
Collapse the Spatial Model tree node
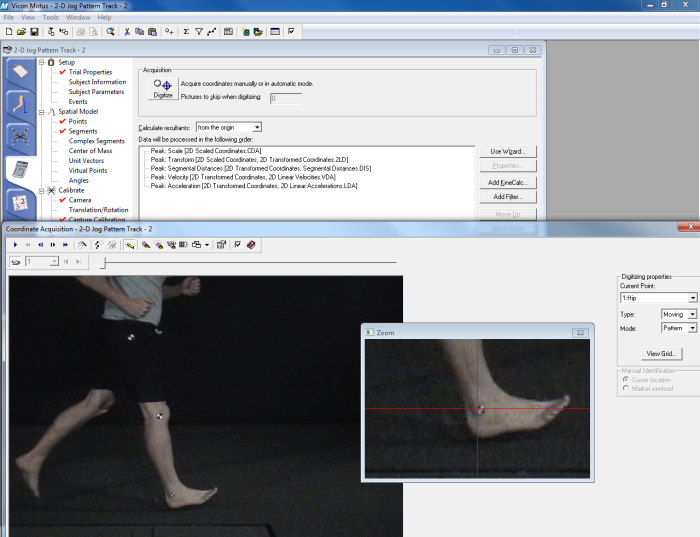point(41,111)
